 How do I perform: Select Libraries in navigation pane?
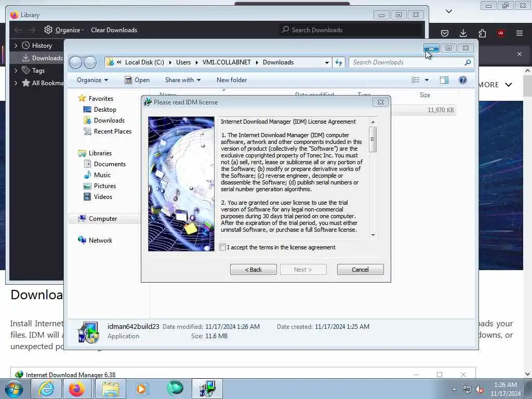pos(100,153)
